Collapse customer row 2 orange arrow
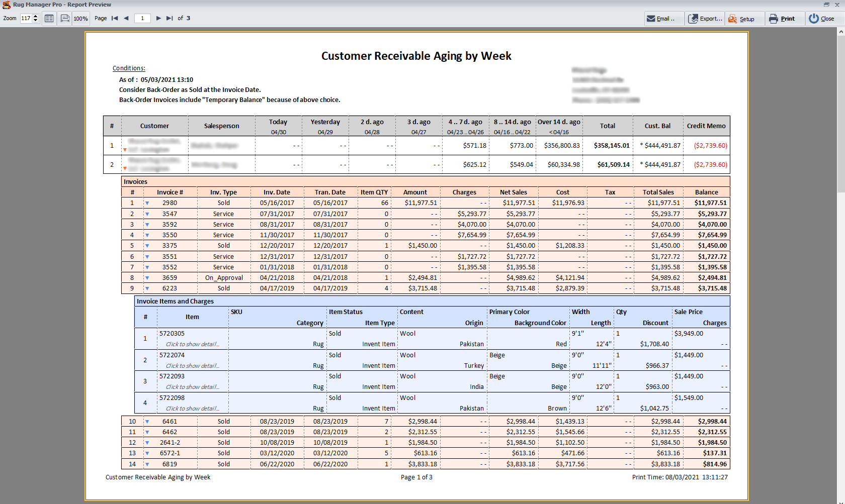The height and width of the screenshot is (504, 845). click(x=125, y=169)
